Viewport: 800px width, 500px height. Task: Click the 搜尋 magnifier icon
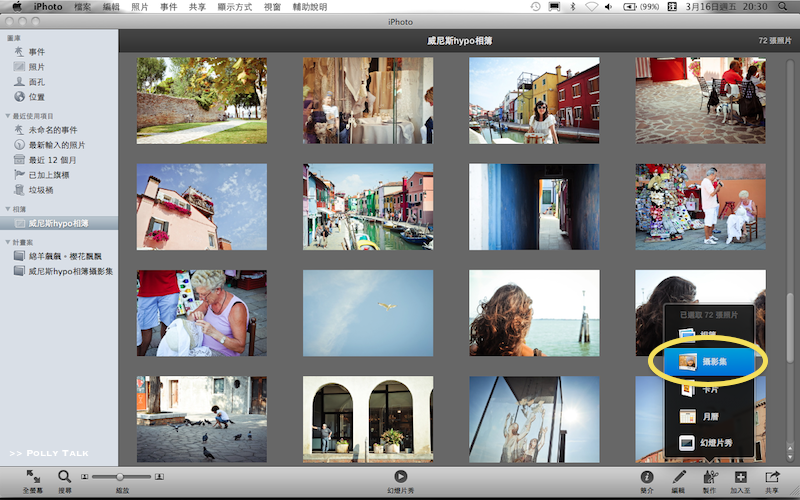click(64, 477)
